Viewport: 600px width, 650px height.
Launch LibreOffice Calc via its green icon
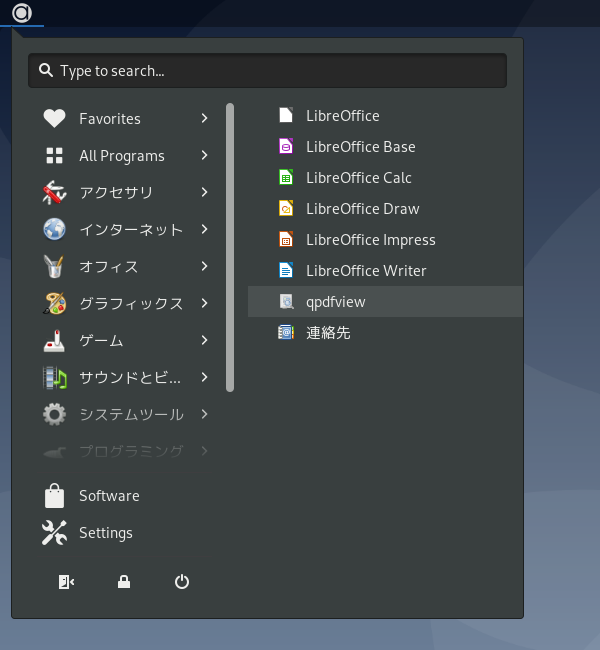286,177
